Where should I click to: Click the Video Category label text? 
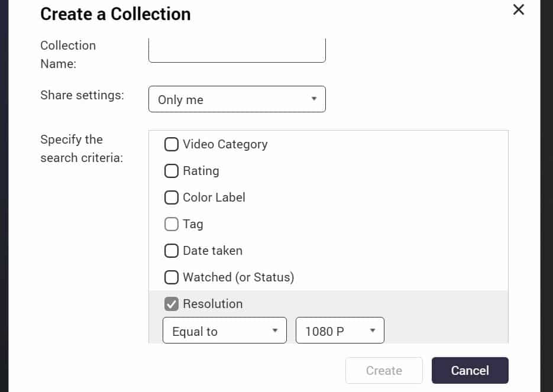(x=225, y=144)
